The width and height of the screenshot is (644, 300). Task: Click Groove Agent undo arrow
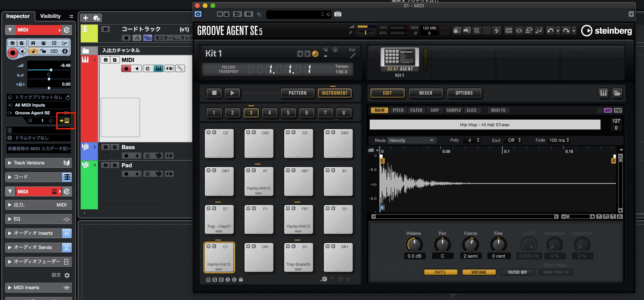click(550, 31)
